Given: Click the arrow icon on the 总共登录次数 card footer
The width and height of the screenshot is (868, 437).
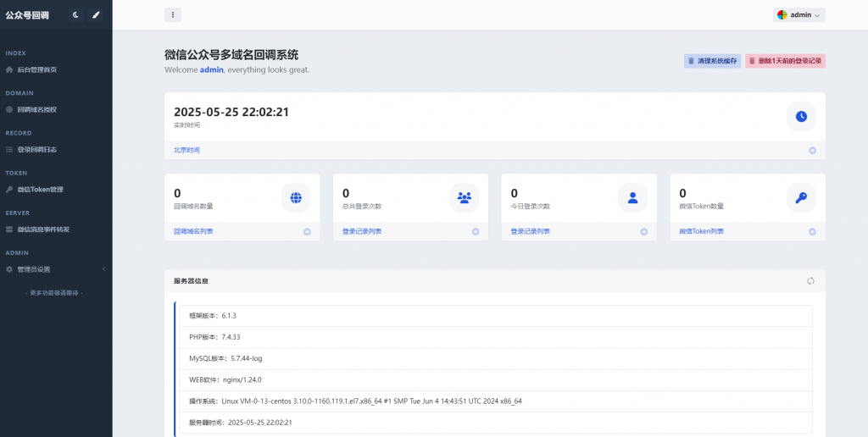Looking at the screenshot, I should tap(475, 232).
